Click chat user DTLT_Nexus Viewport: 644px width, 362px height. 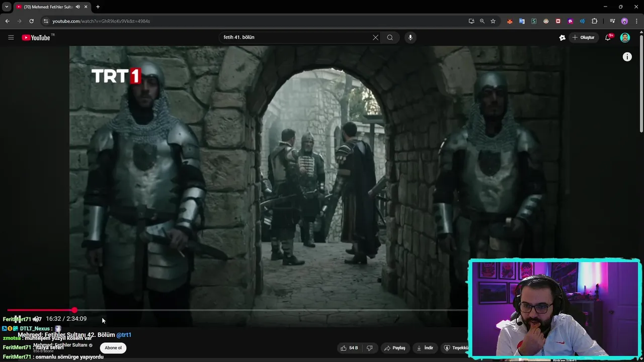pos(35,329)
